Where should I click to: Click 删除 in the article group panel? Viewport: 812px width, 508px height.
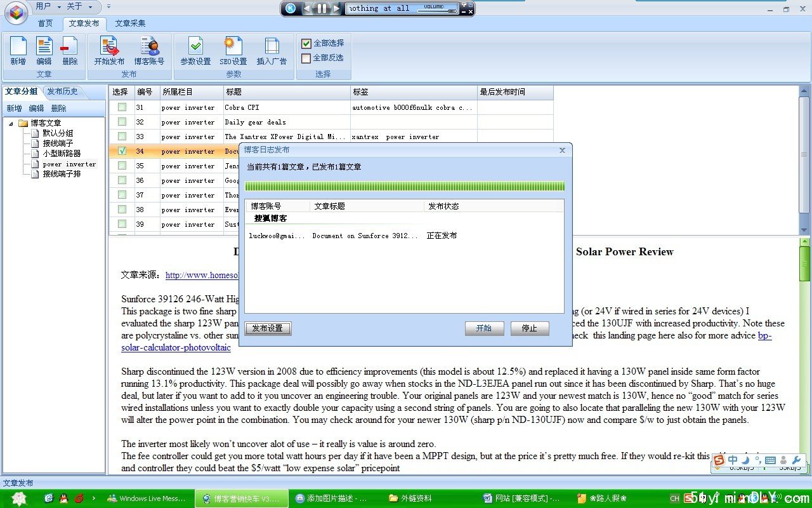[58, 109]
